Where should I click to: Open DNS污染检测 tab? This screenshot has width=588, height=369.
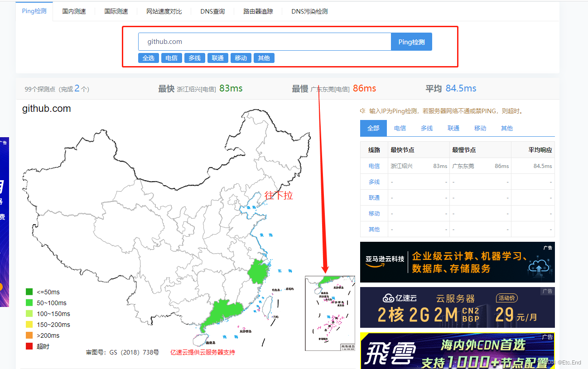(x=309, y=11)
